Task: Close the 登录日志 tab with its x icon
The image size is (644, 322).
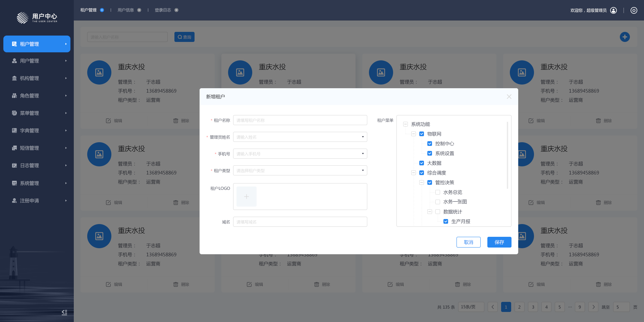Action: click(176, 10)
